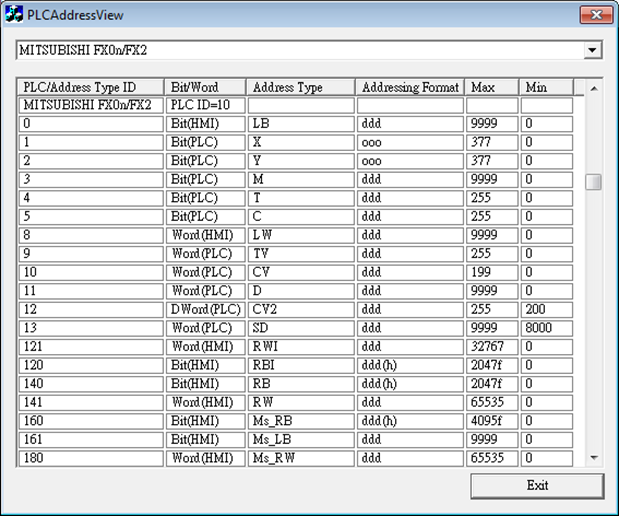Click the table scroll down arrow

[x=593, y=458]
